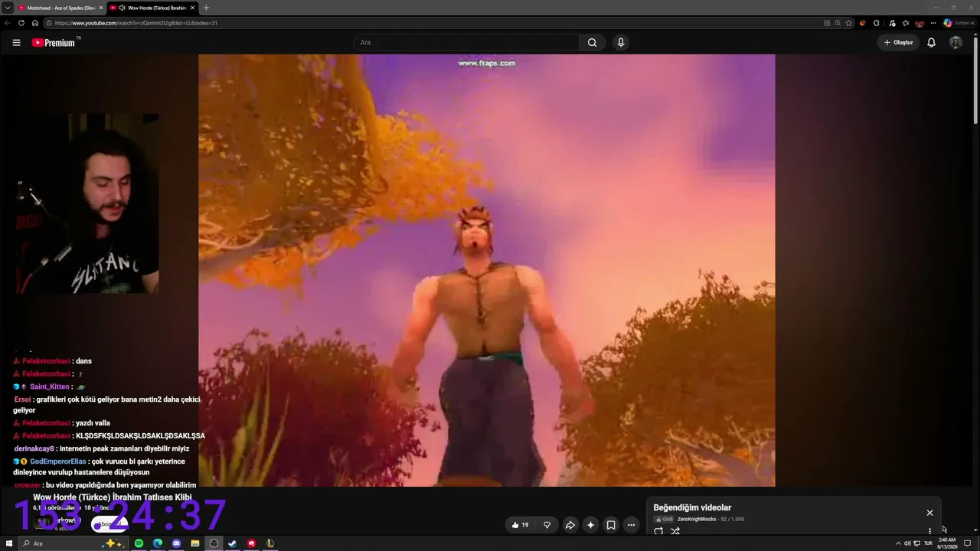Switch to Motörhead Ace of Spades tab
Viewport: 980px width, 551px height.
(60, 8)
